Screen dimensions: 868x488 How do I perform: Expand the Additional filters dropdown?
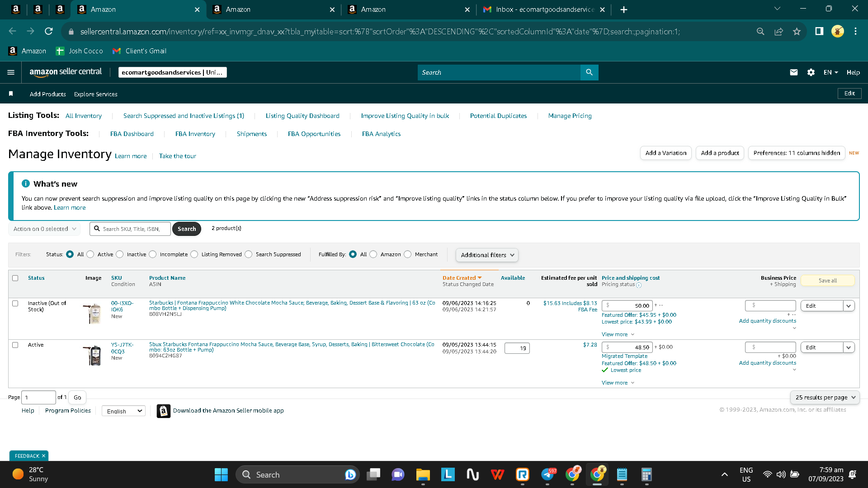pyautogui.click(x=487, y=255)
